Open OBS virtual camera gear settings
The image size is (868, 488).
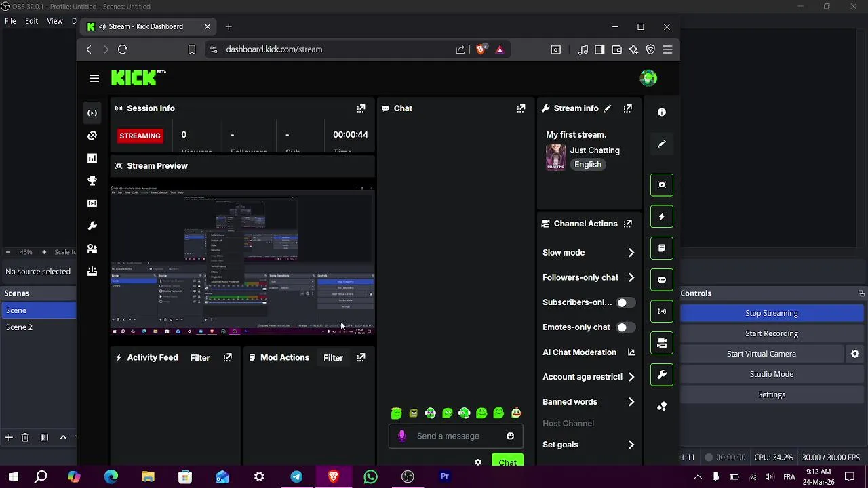tap(854, 354)
